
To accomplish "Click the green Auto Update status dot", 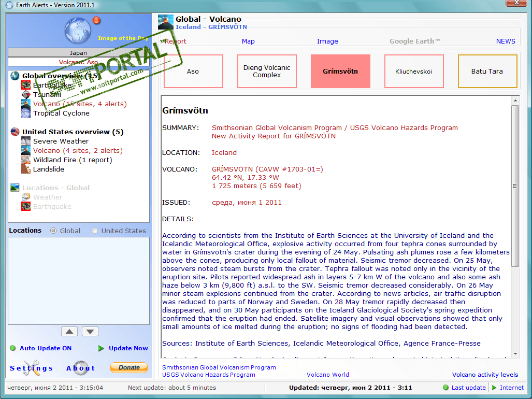I will point(13,348).
